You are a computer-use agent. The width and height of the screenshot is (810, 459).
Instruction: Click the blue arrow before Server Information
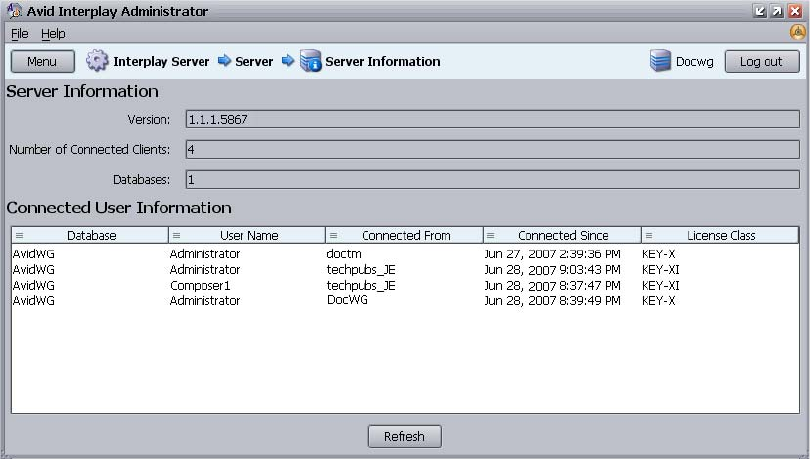[x=288, y=61]
